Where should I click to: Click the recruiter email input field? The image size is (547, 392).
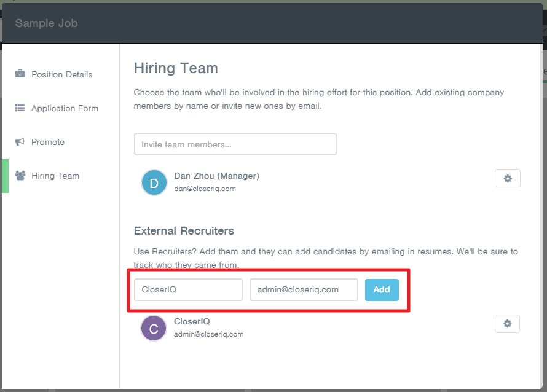pos(304,289)
